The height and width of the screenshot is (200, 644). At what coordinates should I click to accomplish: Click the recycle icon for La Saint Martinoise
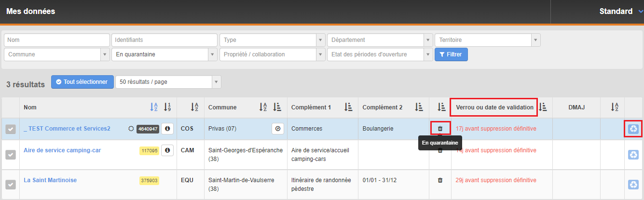click(633, 184)
